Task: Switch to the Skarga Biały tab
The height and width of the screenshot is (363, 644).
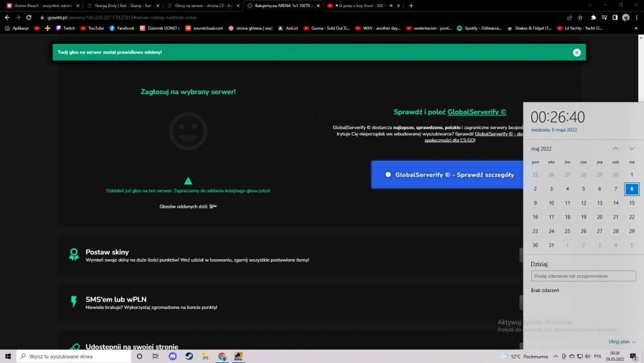Action: coord(122,6)
